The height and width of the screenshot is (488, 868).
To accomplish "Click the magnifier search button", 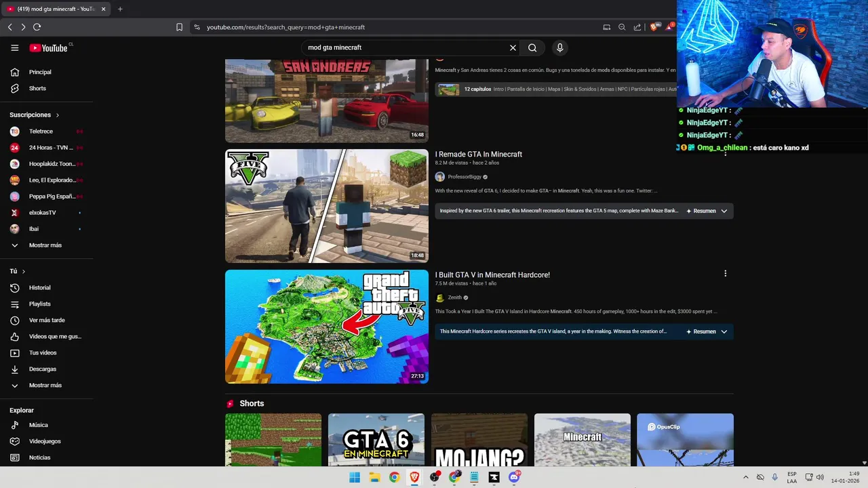I will 532,47.
